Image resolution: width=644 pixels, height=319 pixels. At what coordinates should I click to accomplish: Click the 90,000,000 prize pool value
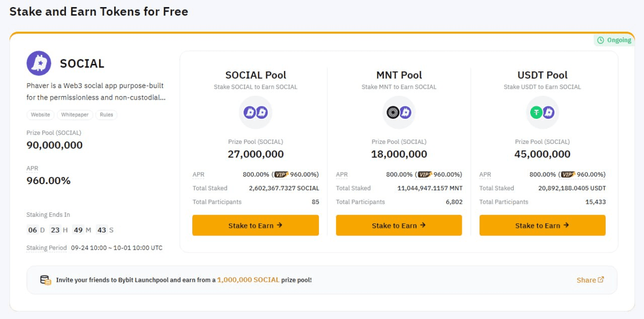point(54,145)
